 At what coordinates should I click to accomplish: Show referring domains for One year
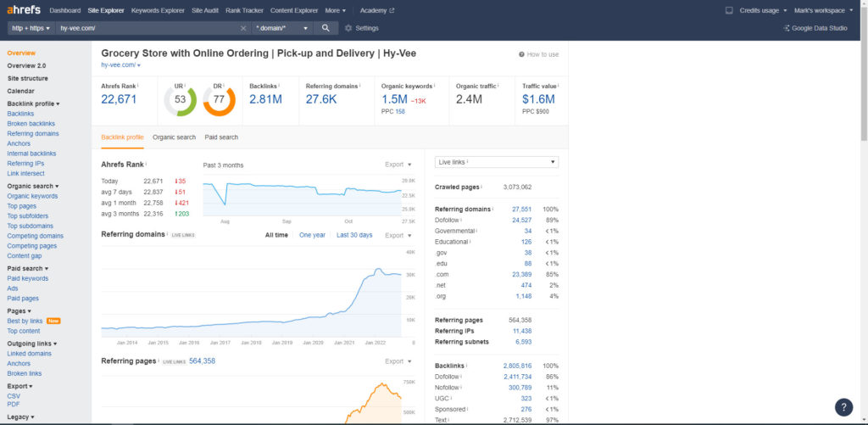(312, 236)
